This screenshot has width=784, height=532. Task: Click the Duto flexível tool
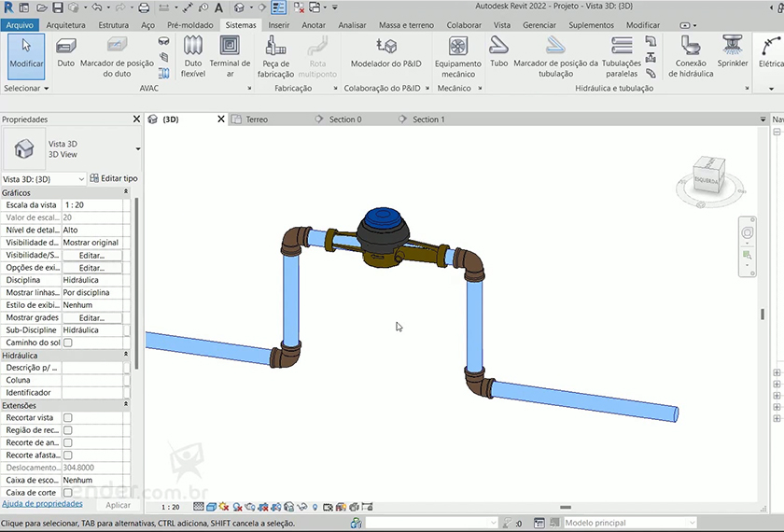click(193, 55)
